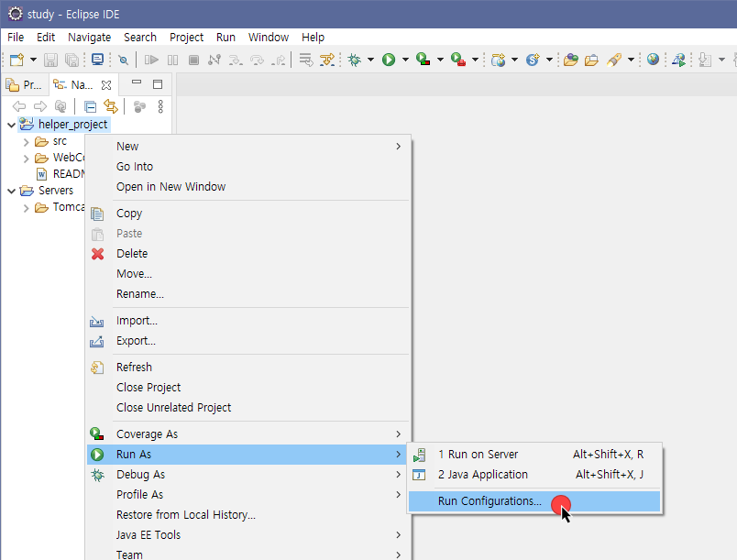The width and height of the screenshot is (737, 560).
Task: Click the Link with Editor arrows icon
Action: (110, 106)
